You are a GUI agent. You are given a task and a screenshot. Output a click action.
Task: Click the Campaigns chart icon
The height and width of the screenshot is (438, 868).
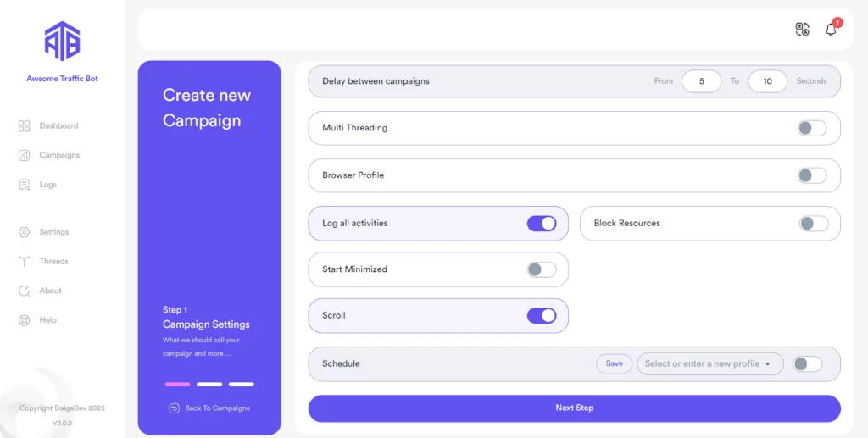(x=24, y=156)
